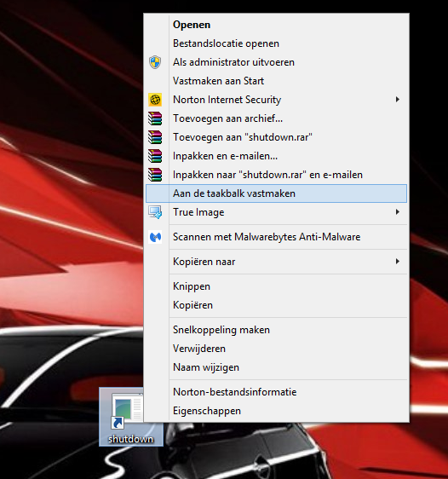The height and width of the screenshot is (479, 448).
Task: Click the blue Malwarebytes icon
Action: [x=155, y=237]
